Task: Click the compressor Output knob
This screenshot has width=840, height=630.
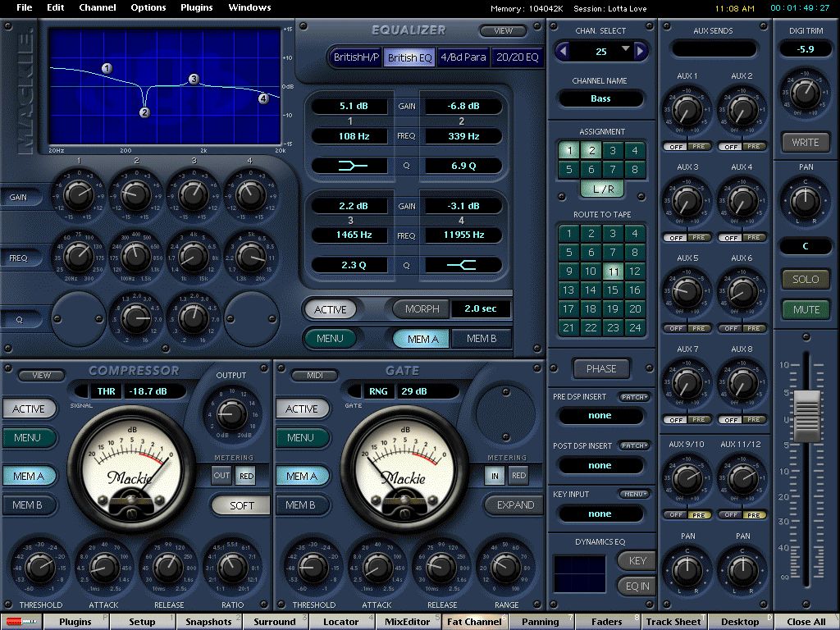Action: pos(231,413)
